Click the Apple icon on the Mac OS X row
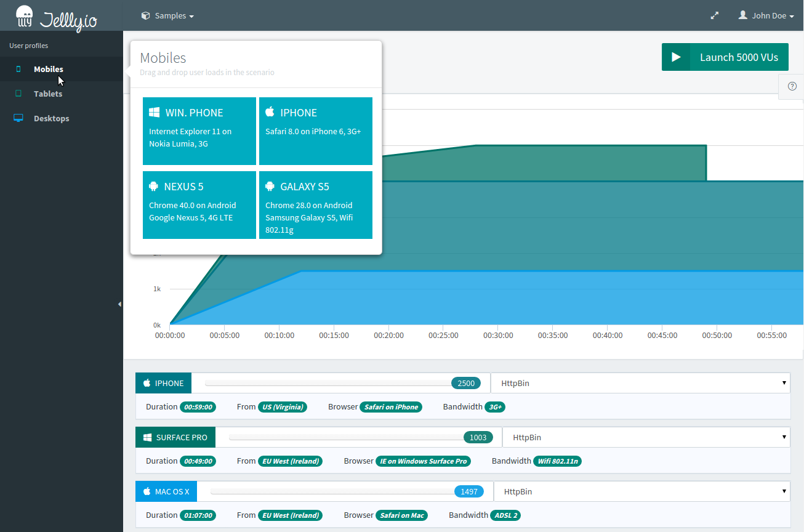The height and width of the screenshot is (532, 804). point(147,491)
